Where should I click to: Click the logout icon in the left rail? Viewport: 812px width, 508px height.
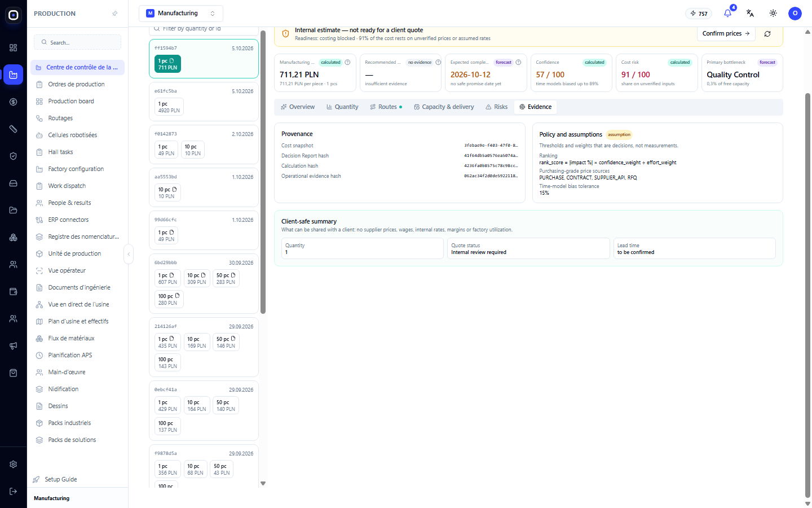click(x=14, y=492)
